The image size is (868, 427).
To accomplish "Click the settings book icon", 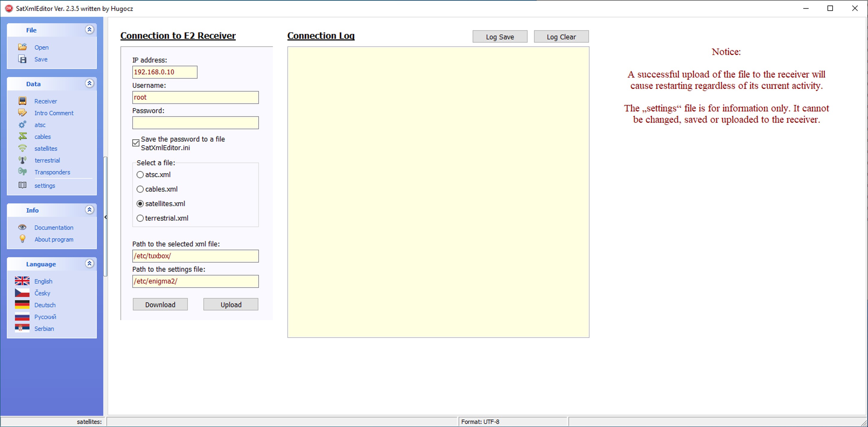I will coord(22,185).
